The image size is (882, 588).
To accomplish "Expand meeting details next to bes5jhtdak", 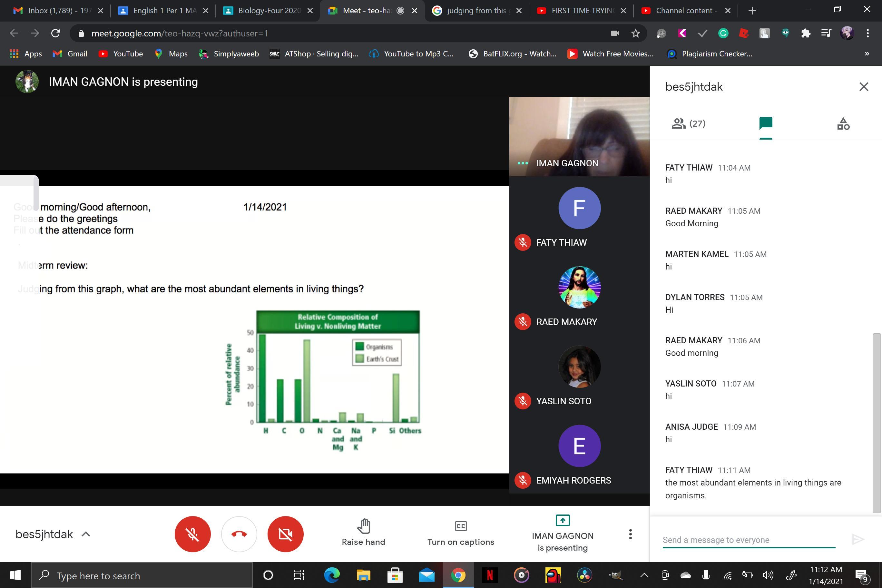I will (x=86, y=534).
